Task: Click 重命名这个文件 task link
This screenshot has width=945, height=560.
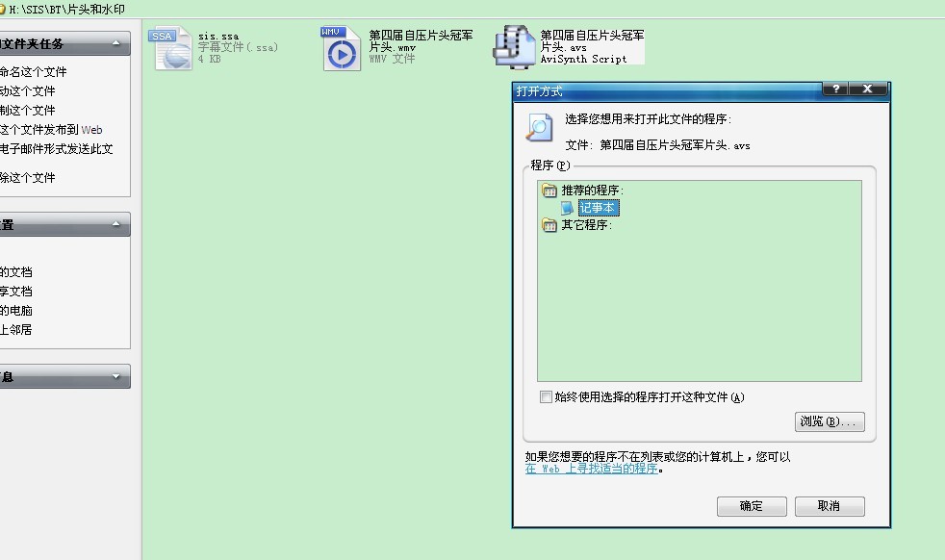Action: point(33,72)
